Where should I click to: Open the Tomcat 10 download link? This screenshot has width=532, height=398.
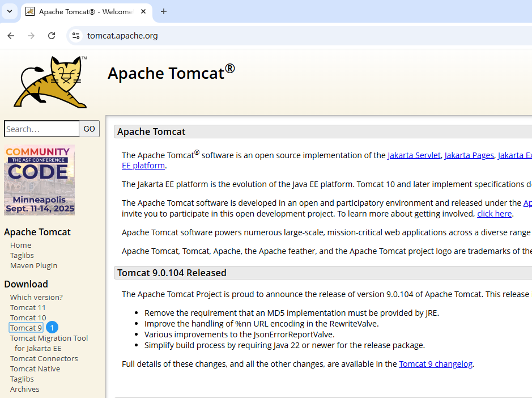(x=28, y=318)
